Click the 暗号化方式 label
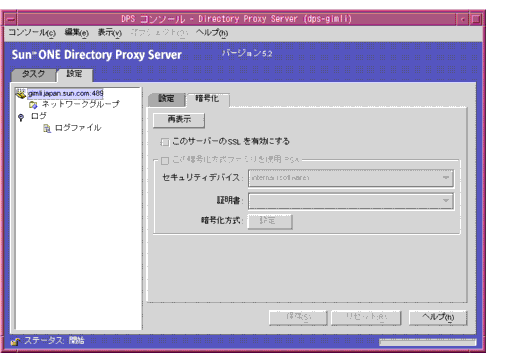 [x=221, y=221]
